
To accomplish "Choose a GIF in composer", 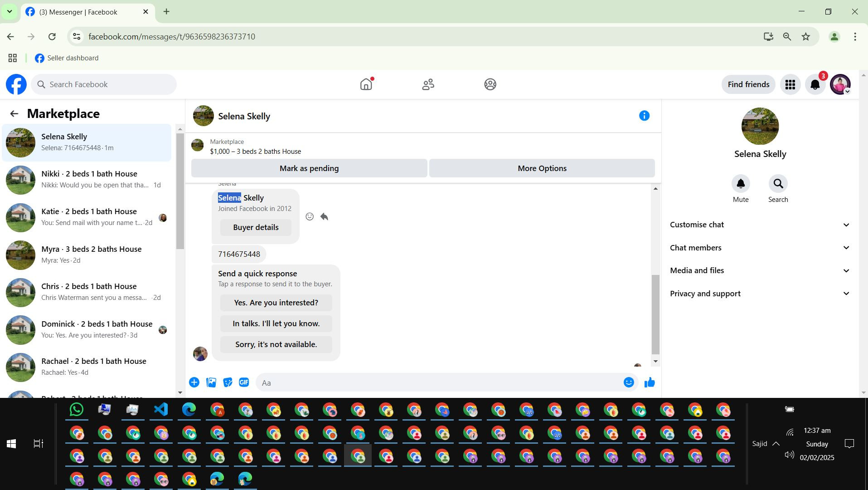I will pos(244,382).
